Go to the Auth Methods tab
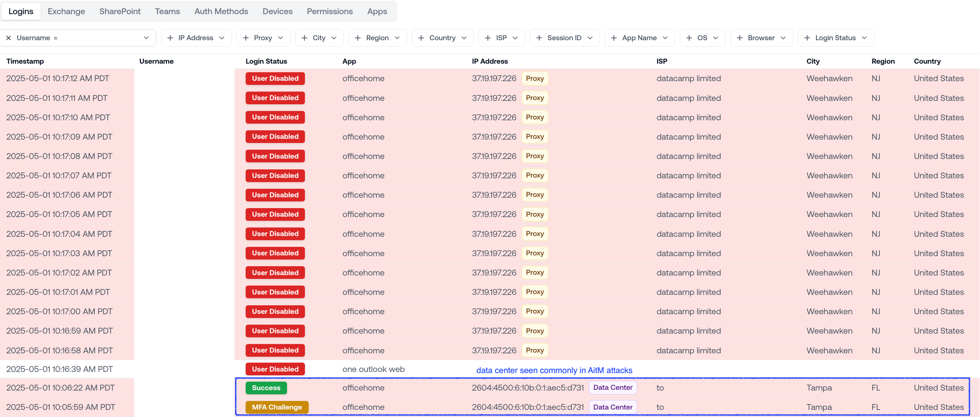Screen dimensions: 980x417 tap(221, 12)
